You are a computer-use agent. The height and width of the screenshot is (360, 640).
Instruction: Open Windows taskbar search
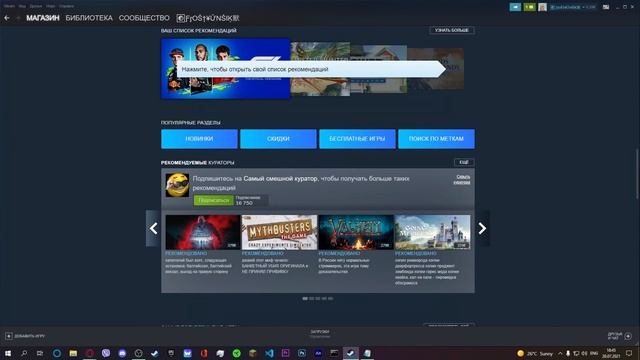pyautogui.click(x=24, y=353)
